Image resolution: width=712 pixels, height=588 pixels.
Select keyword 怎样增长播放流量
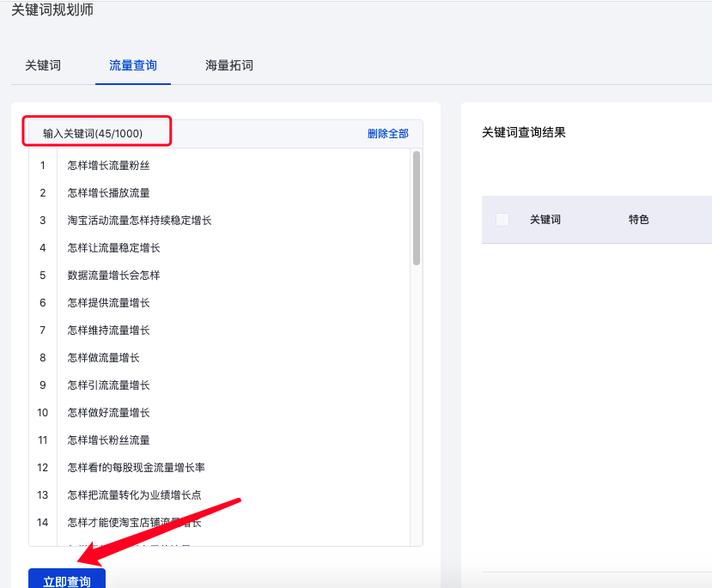click(110, 192)
